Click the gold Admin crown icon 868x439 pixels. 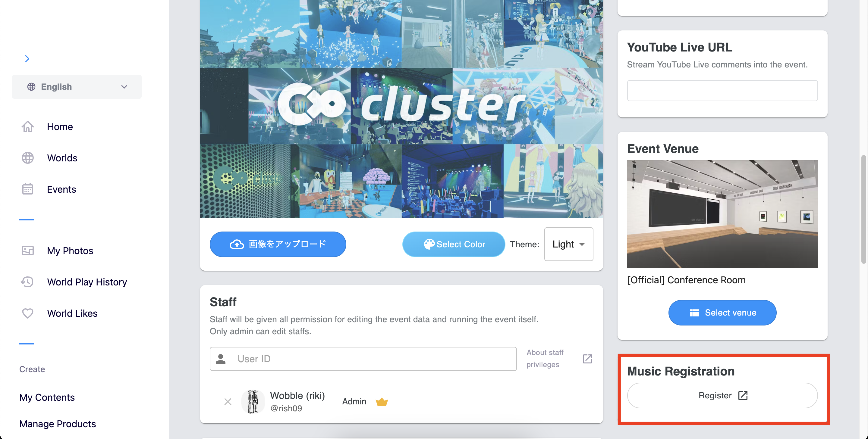click(x=382, y=402)
